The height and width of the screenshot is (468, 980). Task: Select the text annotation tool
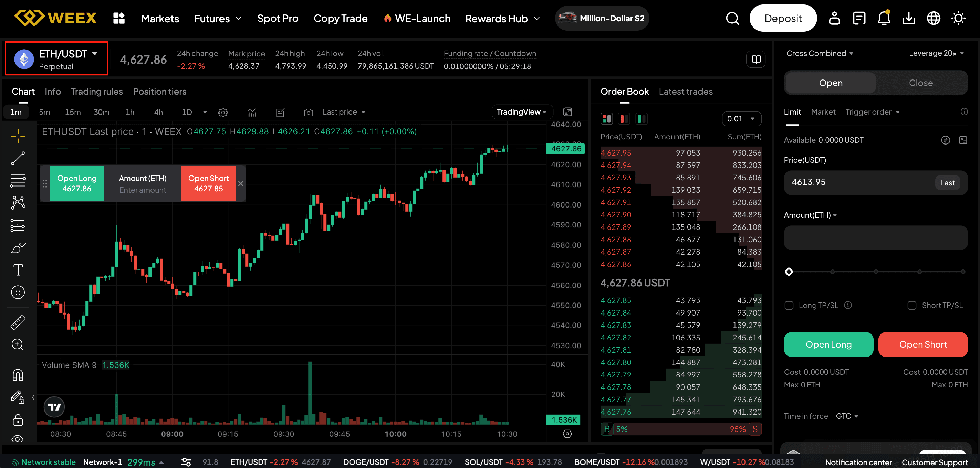(x=18, y=269)
